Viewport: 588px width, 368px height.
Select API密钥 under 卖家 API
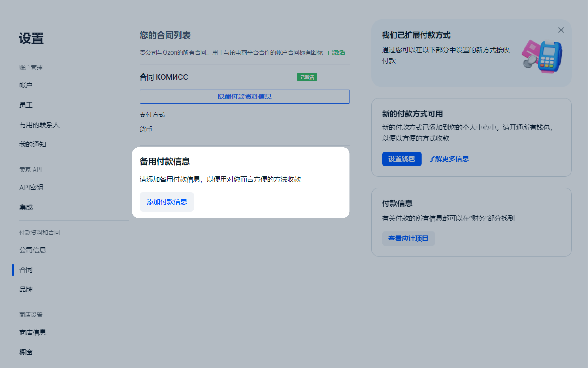(31, 187)
